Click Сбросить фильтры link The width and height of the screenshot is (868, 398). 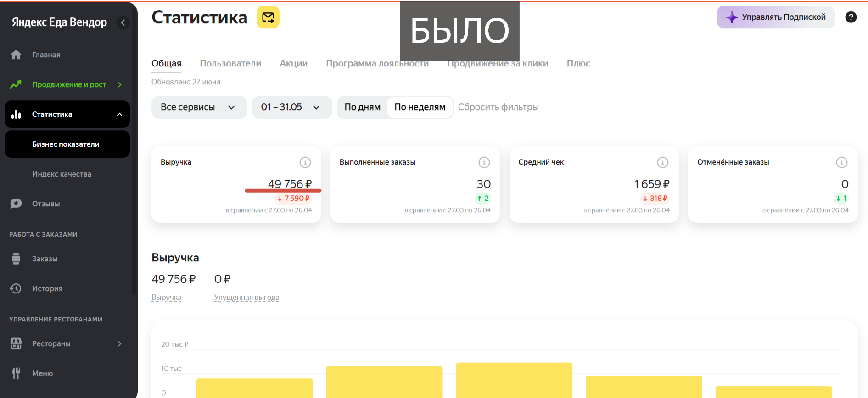click(x=498, y=107)
